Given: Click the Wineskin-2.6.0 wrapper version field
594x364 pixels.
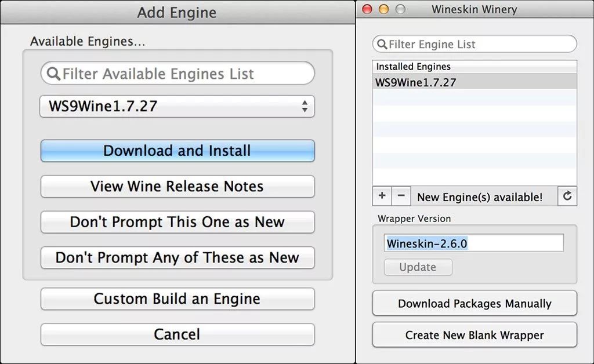Looking at the screenshot, I should point(474,243).
